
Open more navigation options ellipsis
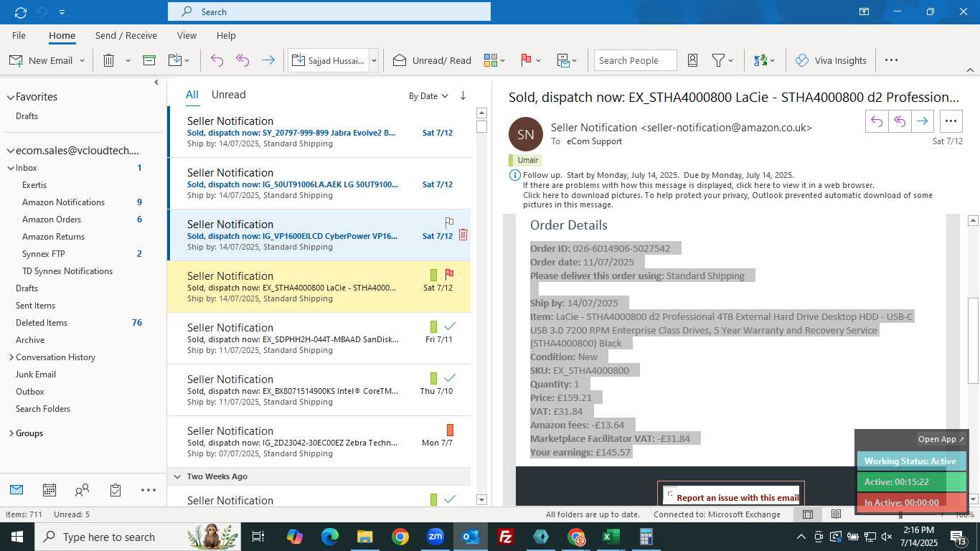[x=149, y=490]
